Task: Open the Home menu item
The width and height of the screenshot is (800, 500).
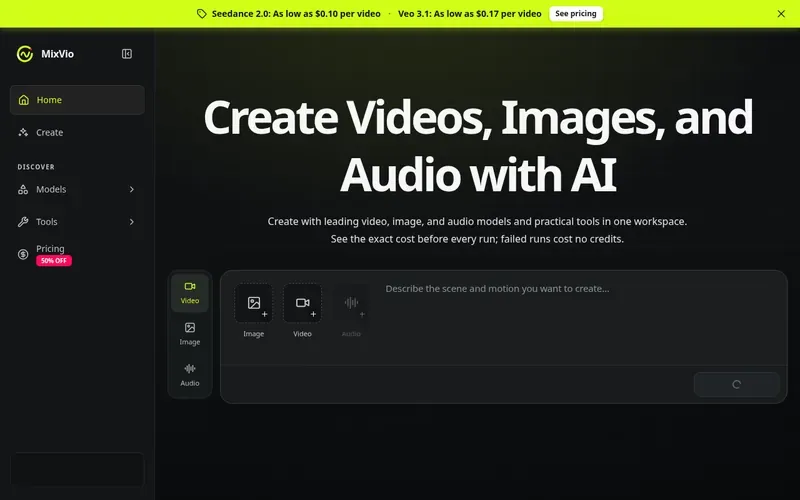Action: (77, 100)
